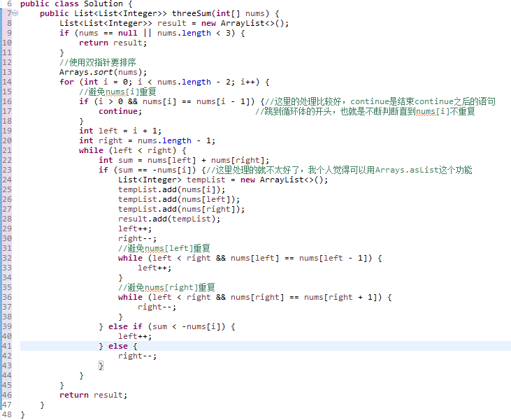The image size is (511, 420).
Task: Click the comment '//使用双指针要排序'
Action: click(97, 62)
